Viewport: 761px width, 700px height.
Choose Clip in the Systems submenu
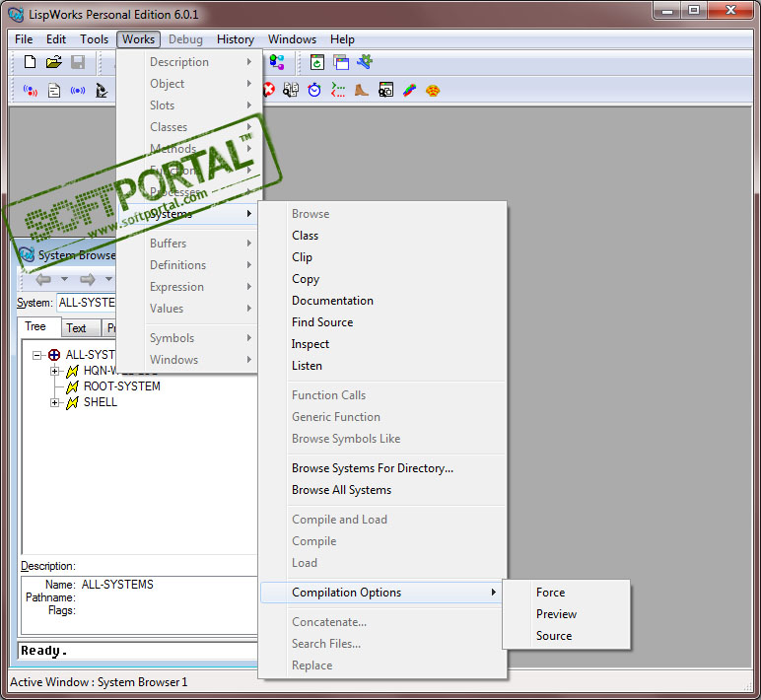(x=382, y=257)
